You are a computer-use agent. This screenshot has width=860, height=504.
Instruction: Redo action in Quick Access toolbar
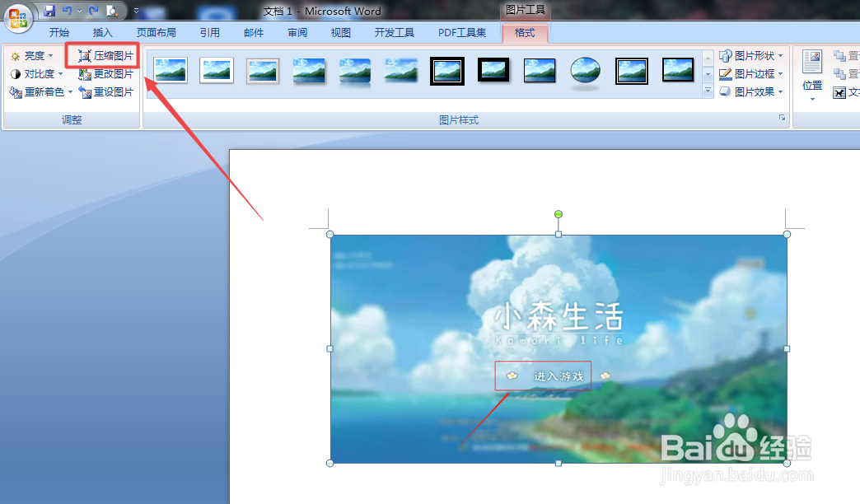click(94, 11)
